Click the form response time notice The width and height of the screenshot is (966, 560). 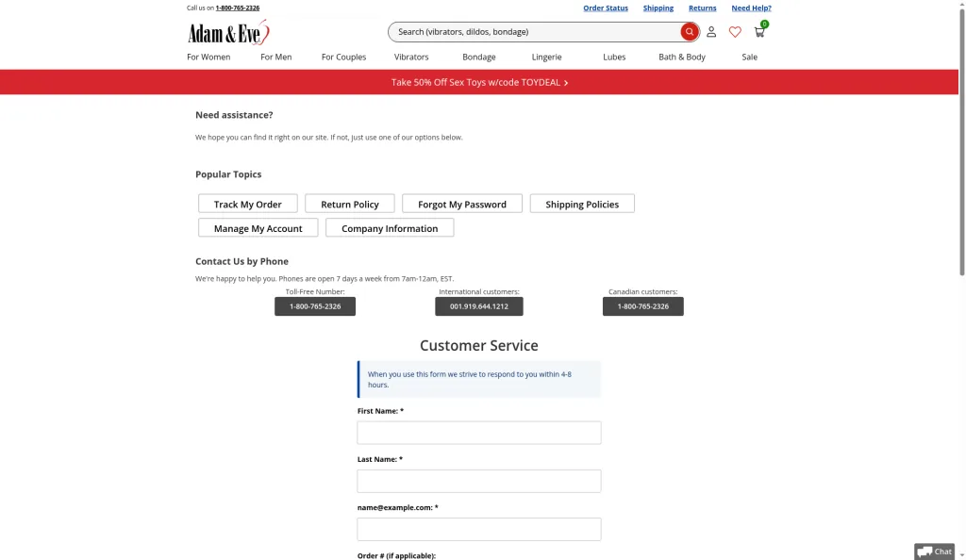479,379
